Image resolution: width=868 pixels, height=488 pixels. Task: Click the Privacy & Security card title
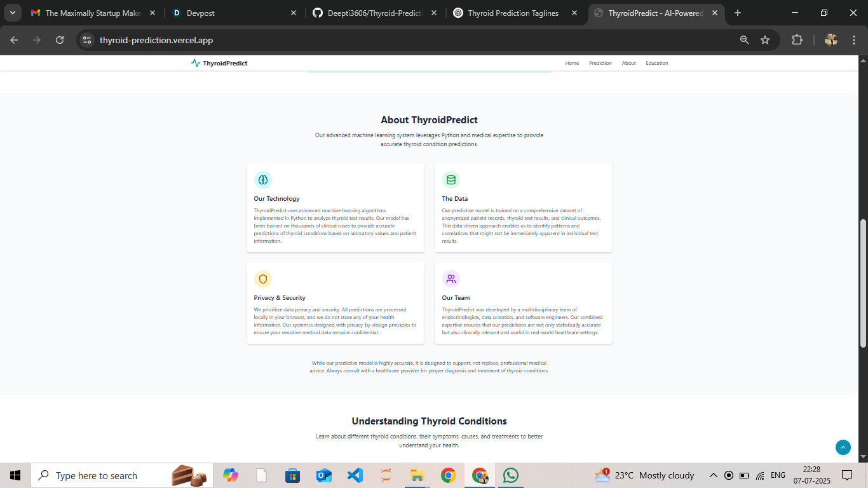(280, 298)
